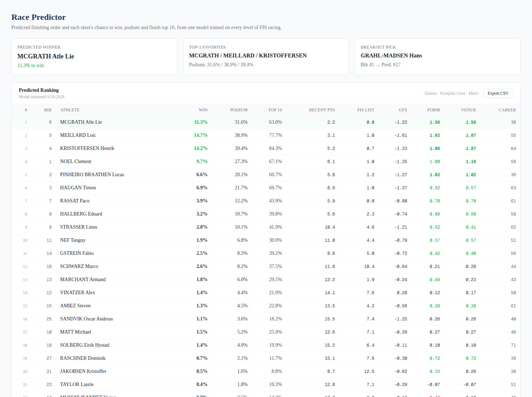The width and height of the screenshot is (532, 397).
Task: Click the CAREER column header
Action: coord(507,110)
